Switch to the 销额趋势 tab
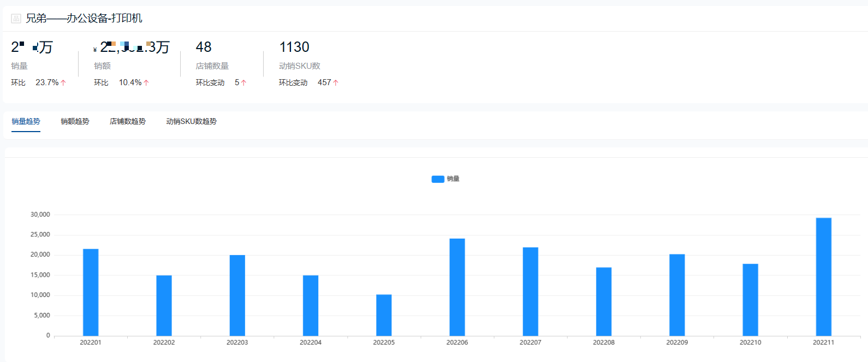868x362 pixels. click(75, 121)
